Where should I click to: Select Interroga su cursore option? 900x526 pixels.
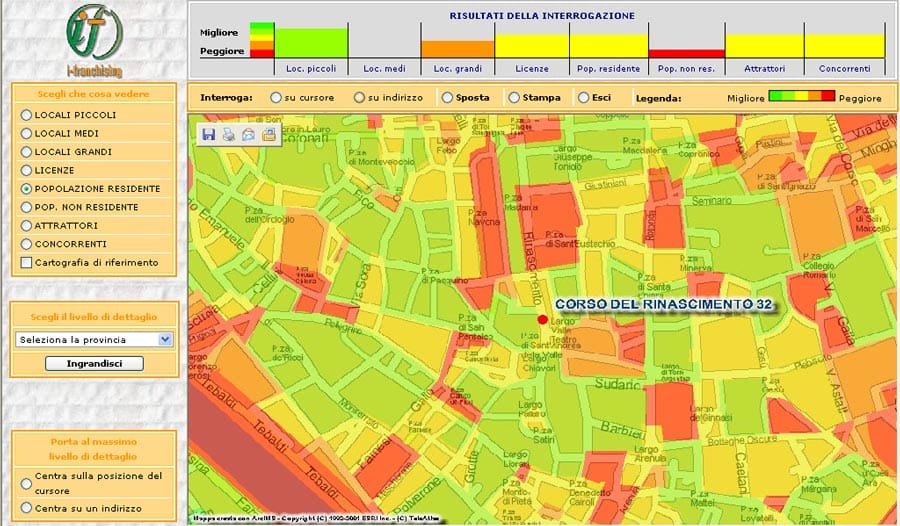275,98
